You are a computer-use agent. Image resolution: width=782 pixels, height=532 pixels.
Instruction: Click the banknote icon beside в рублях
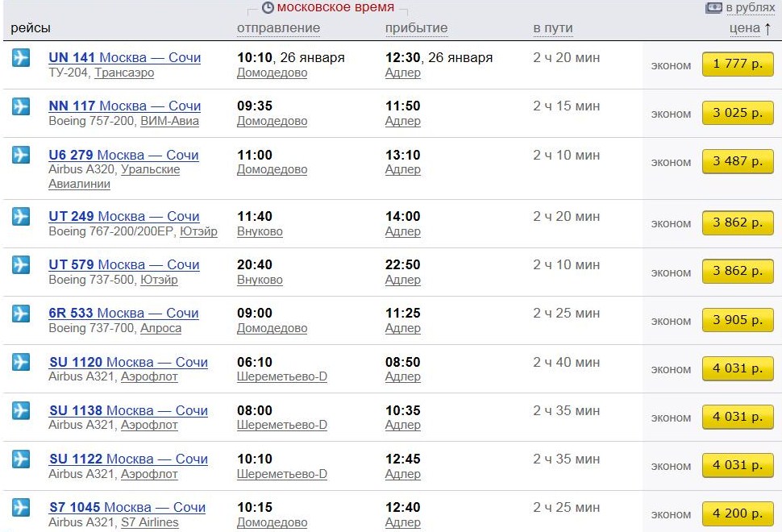(713, 8)
